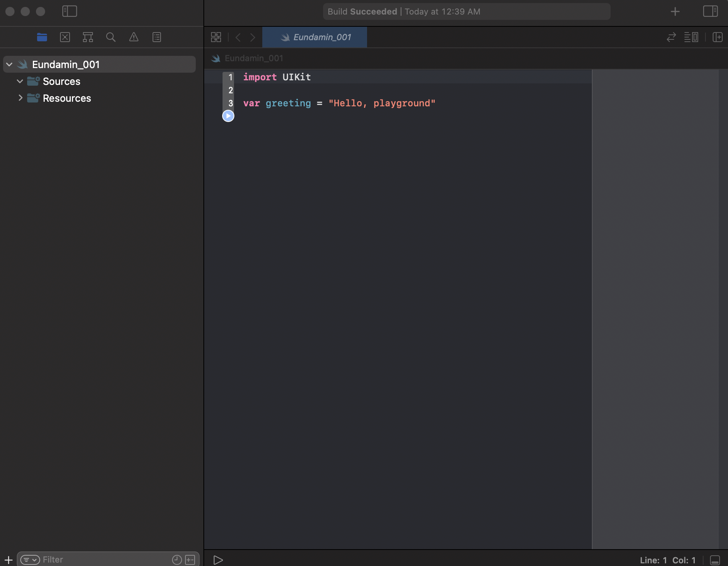728x566 pixels.
Task: Select the Sources folder row
Action: pos(99,81)
